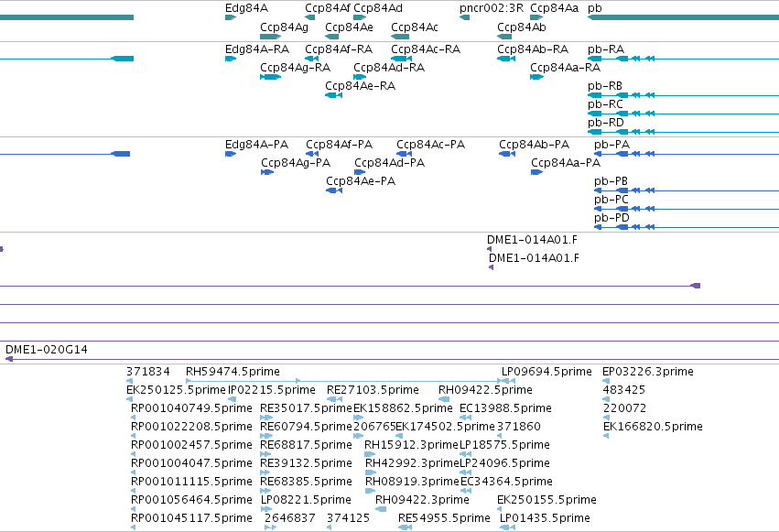Select EST RE35017.5prime
This screenshot has height=532, width=779.
(306, 408)
